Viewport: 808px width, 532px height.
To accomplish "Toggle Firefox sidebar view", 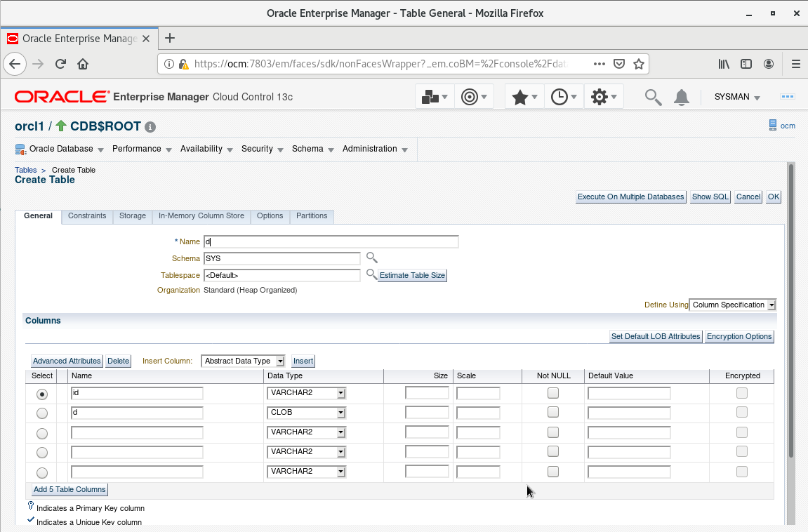I will coord(746,64).
